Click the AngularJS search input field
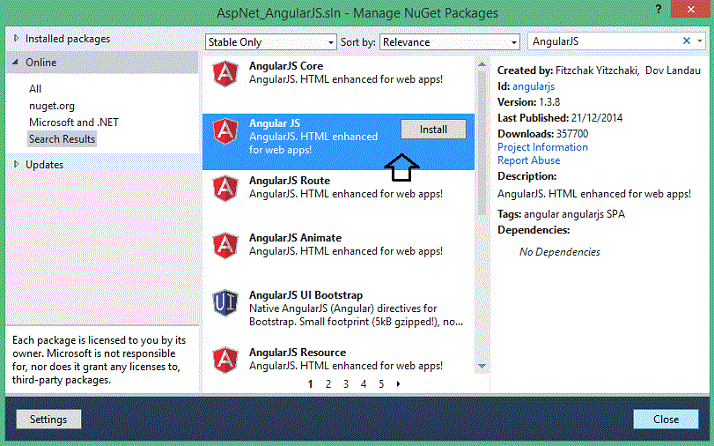Viewport: 714px width, 446px height. click(x=604, y=41)
